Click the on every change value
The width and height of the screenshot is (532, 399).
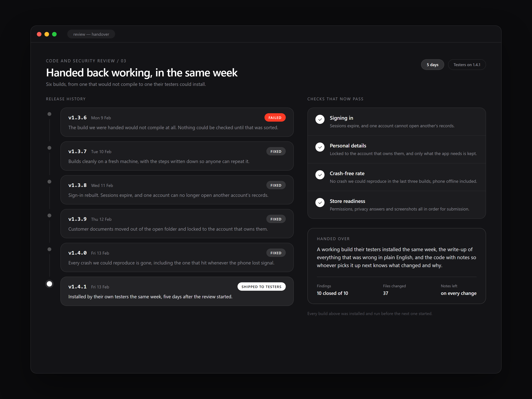(458, 293)
